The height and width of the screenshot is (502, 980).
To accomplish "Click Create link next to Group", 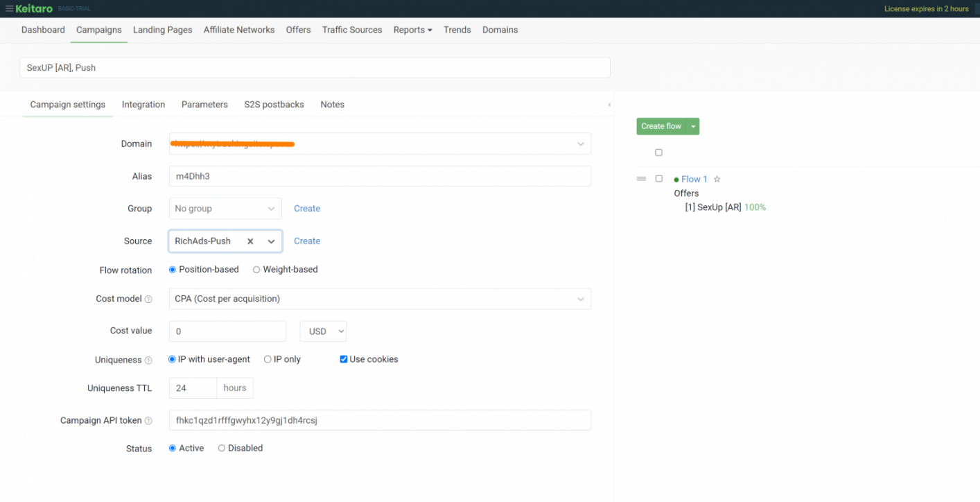I will click(307, 209).
